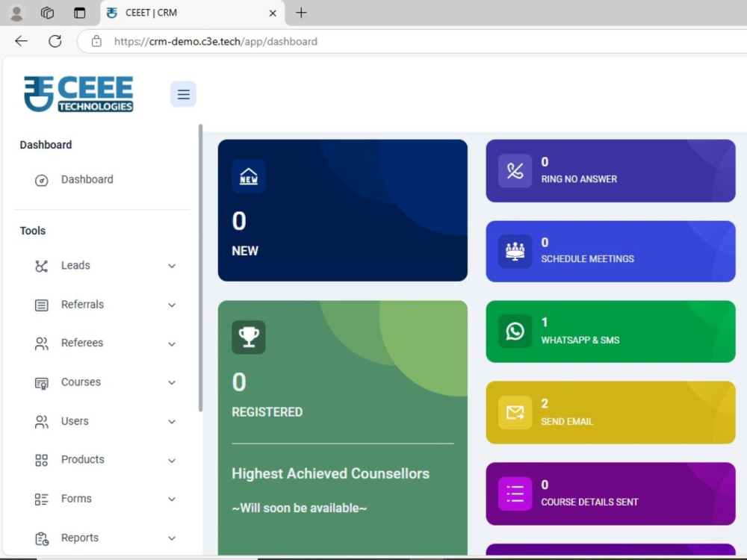Click the CEEE Technologies logo

coord(78,94)
